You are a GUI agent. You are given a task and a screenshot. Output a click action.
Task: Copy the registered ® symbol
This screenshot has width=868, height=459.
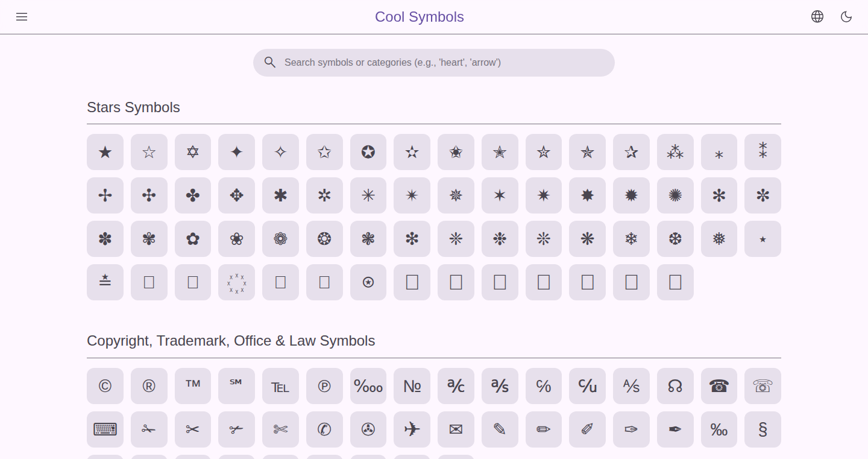149,386
